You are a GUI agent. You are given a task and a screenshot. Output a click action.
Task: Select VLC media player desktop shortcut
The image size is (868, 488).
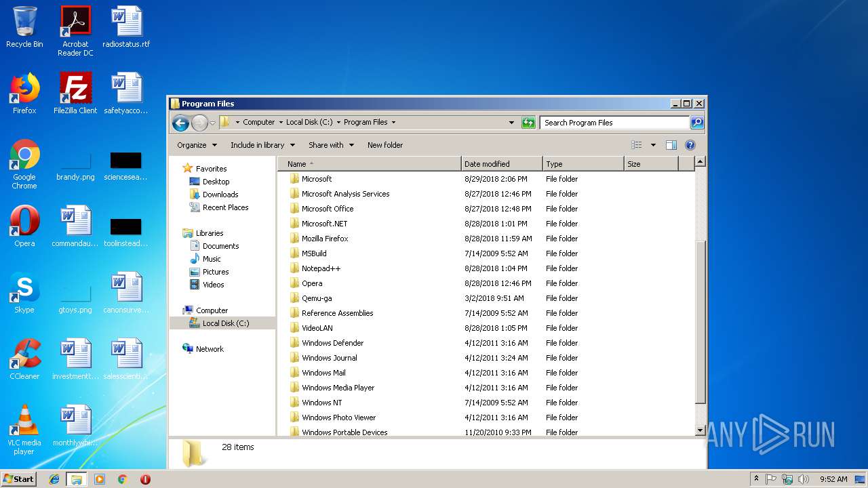24,430
